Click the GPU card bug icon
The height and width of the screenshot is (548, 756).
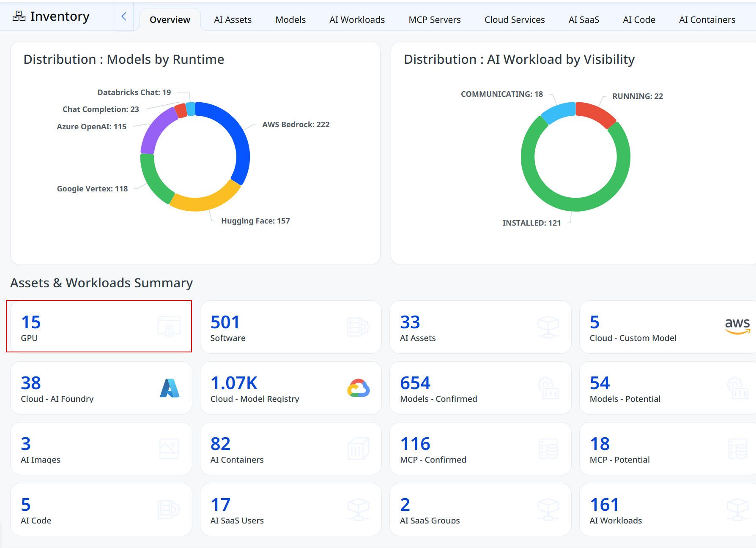pyautogui.click(x=169, y=327)
